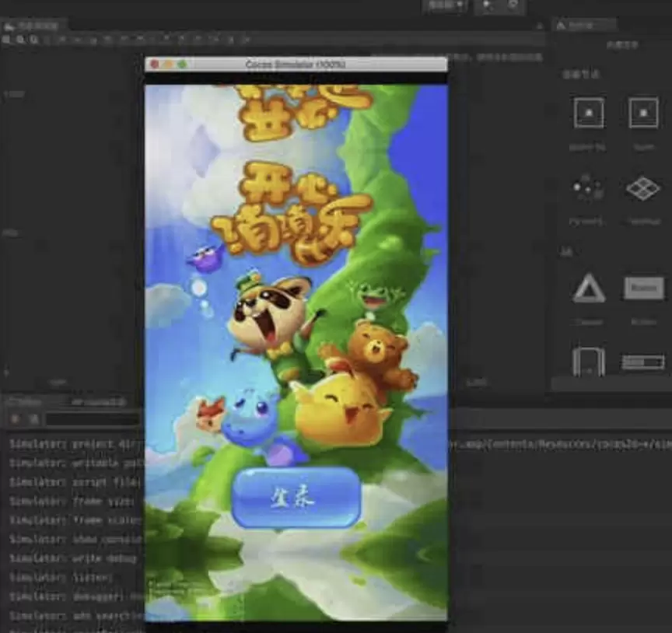Focus the console filter input field
Image resolution: width=672 pixels, height=633 pixels.
click(x=93, y=419)
